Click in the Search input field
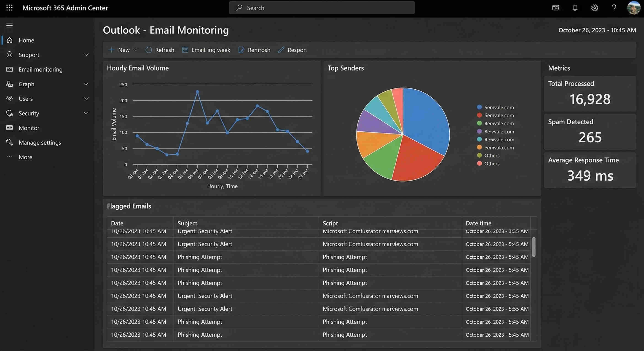 [x=322, y=8]
